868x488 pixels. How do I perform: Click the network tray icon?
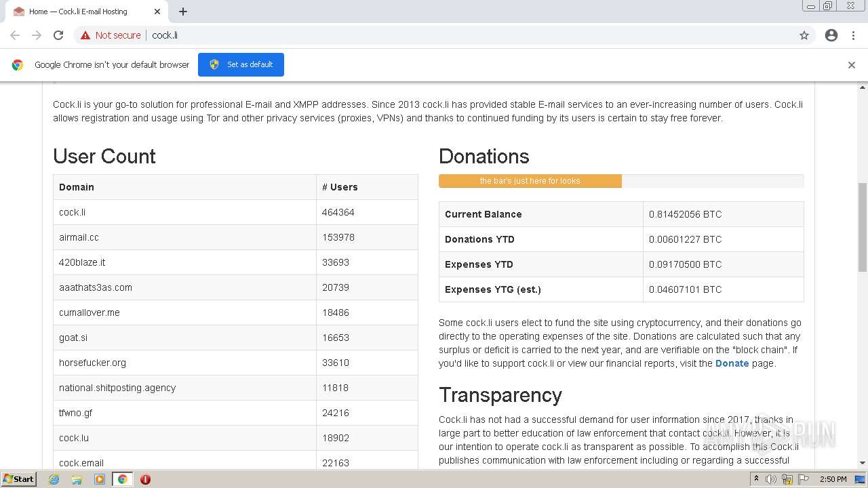click(x=787, y=479)
